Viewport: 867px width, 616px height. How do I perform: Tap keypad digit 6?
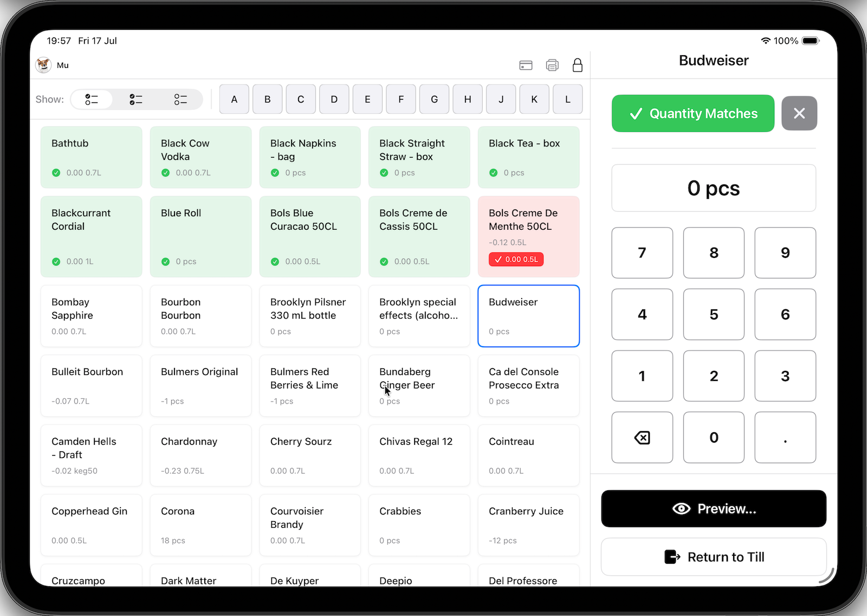tap(785, 314)
